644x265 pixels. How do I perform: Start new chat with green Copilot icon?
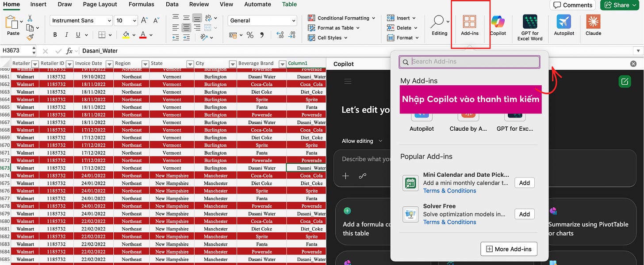(625, 81)
